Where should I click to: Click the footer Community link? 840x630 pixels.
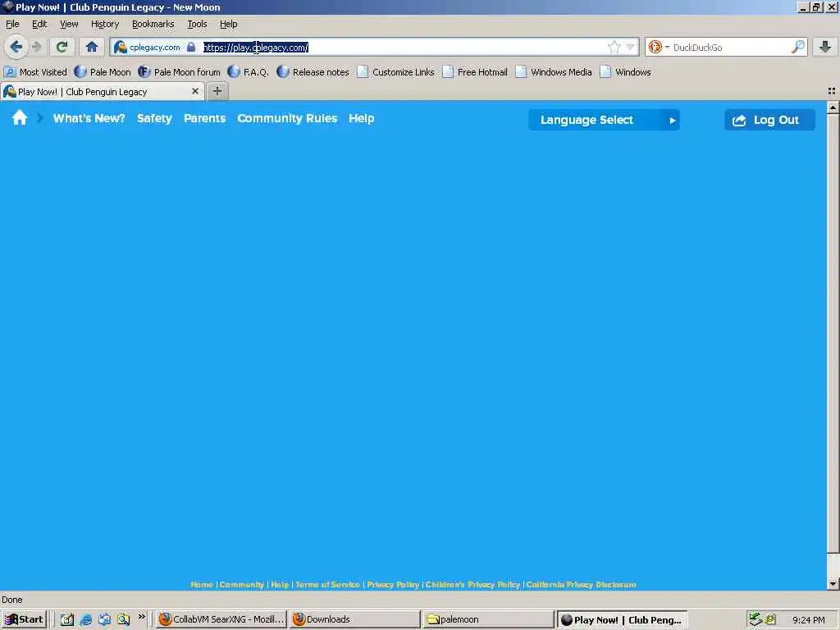[242, 584]
